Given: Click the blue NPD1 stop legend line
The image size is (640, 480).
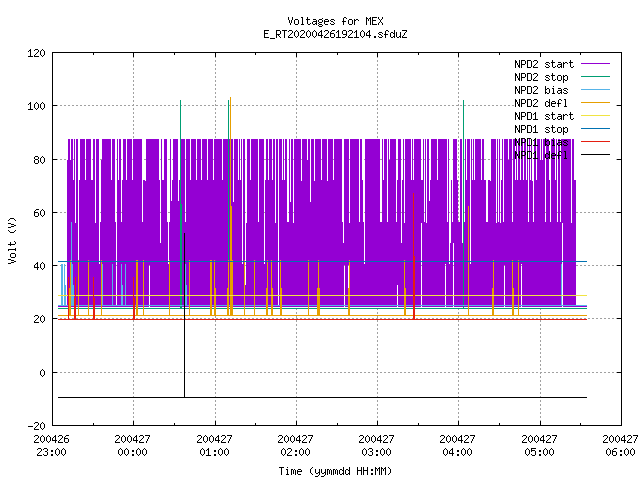Looking at the screenshot, I should [x=595, y=129].
